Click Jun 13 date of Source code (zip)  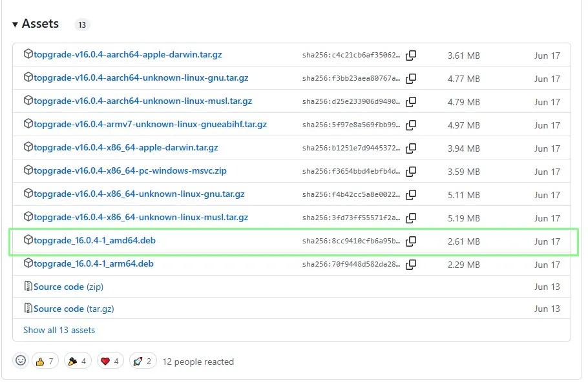pyautogui.click(x=547, y=287)
